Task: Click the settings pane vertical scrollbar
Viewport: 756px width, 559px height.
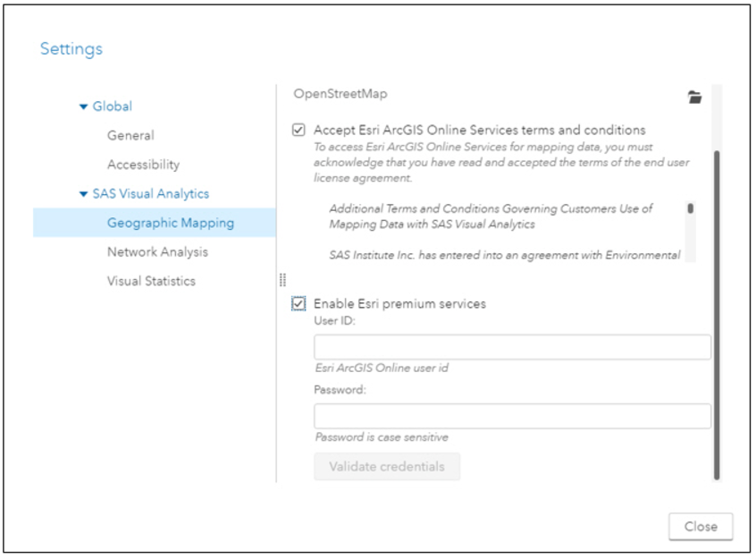Action: 717,315
